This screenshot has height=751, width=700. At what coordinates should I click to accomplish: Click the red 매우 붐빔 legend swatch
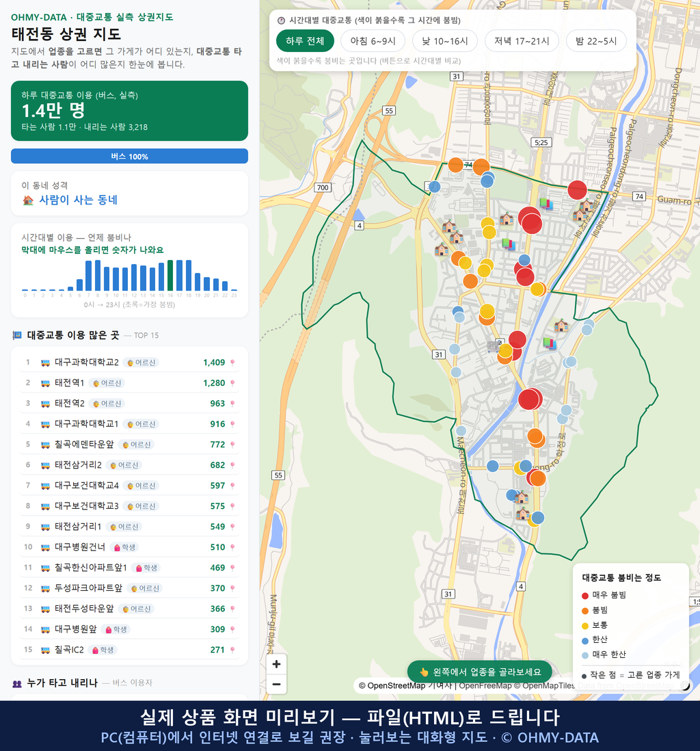coord(584,595)
